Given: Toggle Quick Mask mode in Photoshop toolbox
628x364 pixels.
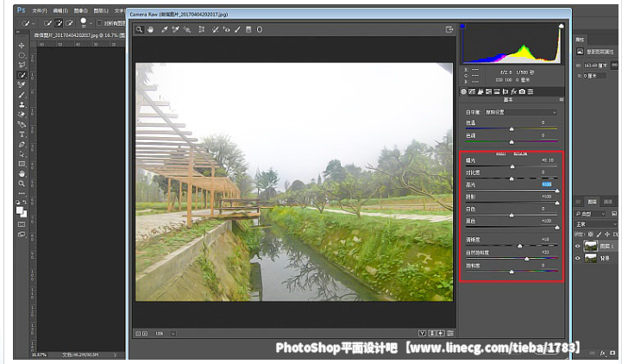Looking at the screenshot, I should tap(22, 224).
